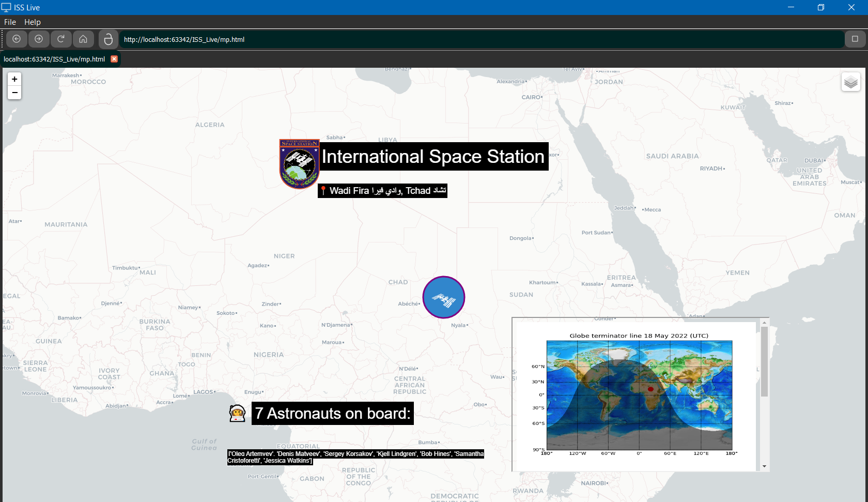The image size is (868, 502).
Task: Click the Abéché city label on map
Action: click(409, 303)
